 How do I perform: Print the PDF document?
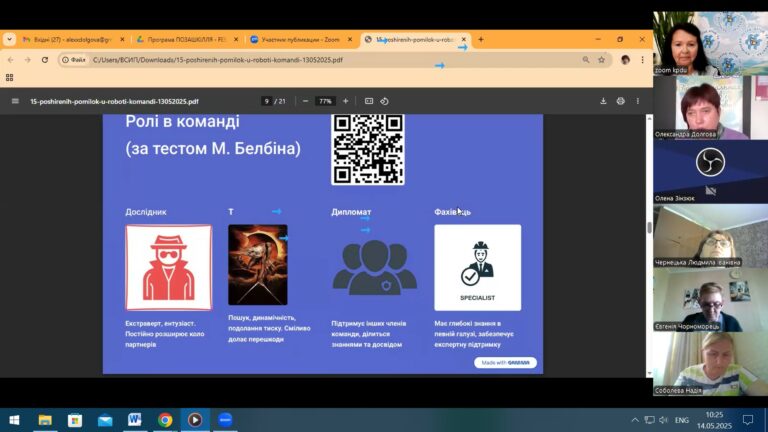tap(621, 101)
